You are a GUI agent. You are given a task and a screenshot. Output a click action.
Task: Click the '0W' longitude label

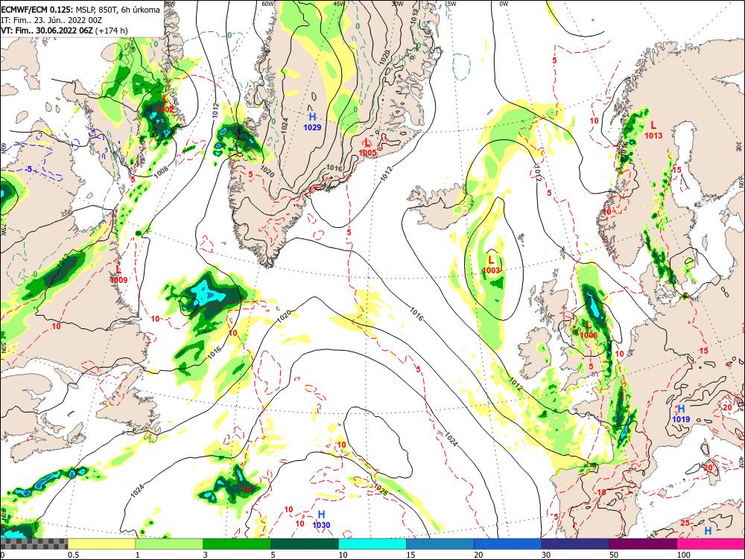click(x=504, y=3)
